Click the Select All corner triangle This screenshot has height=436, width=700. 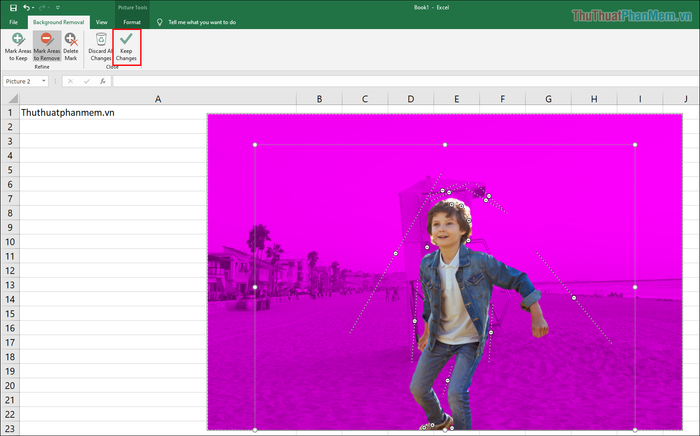(13, 99)
